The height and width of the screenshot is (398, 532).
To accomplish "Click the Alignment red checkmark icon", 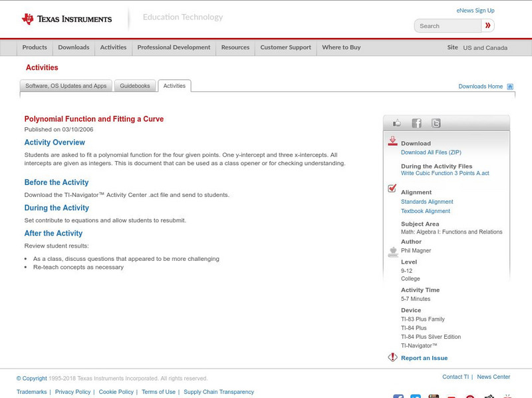I will pos(392,188).
